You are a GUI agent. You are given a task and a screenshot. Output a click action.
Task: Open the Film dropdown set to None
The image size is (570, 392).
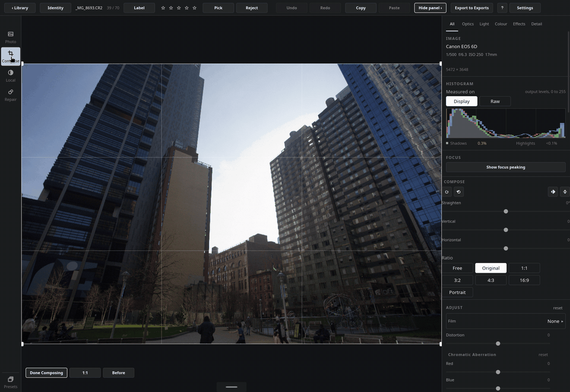(x=506, y=321)
